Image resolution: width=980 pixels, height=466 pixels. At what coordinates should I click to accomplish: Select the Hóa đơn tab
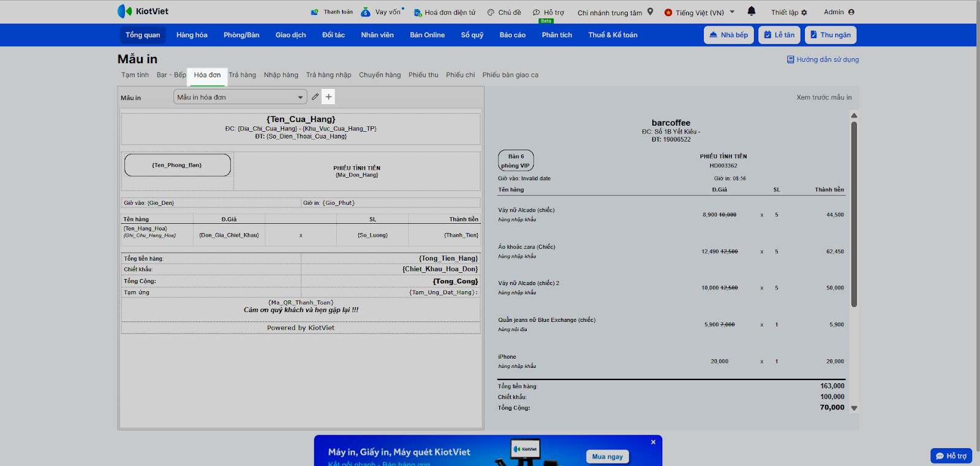tap(208, 75)
